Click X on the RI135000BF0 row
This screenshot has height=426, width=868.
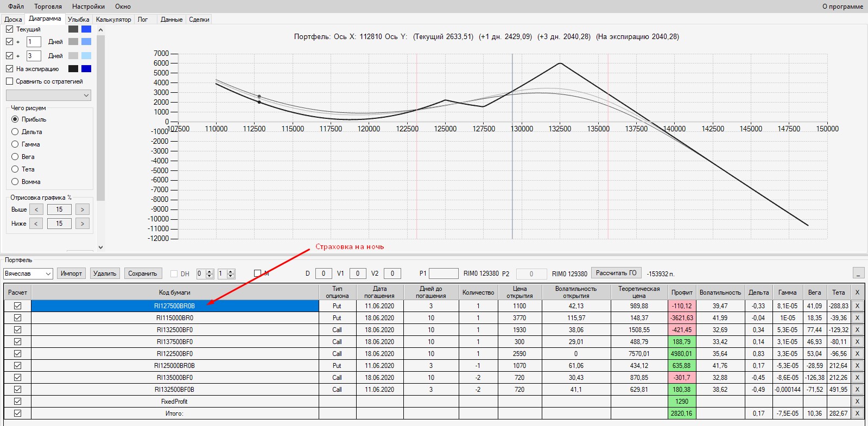click(x=857, y=378)
